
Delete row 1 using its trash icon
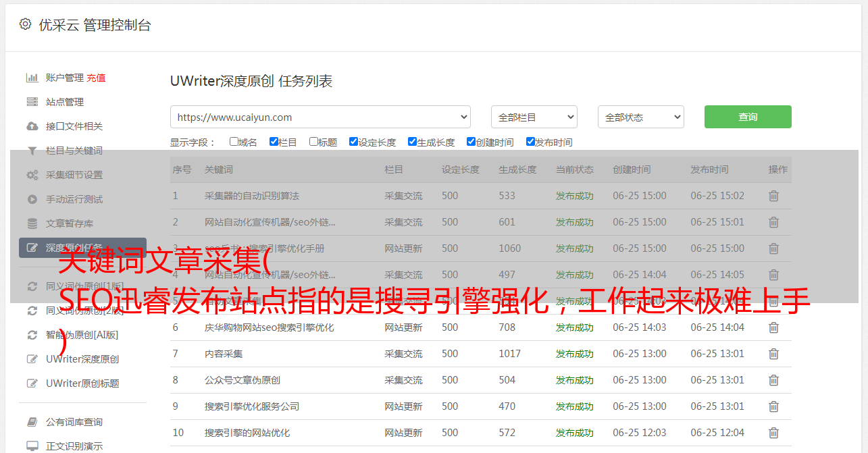pos(773,196)
